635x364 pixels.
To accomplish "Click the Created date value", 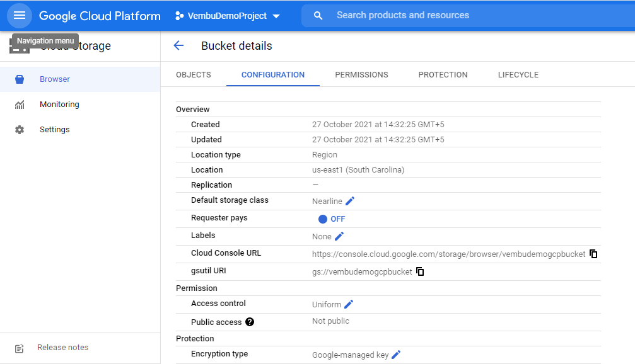I will click(378, 125).
